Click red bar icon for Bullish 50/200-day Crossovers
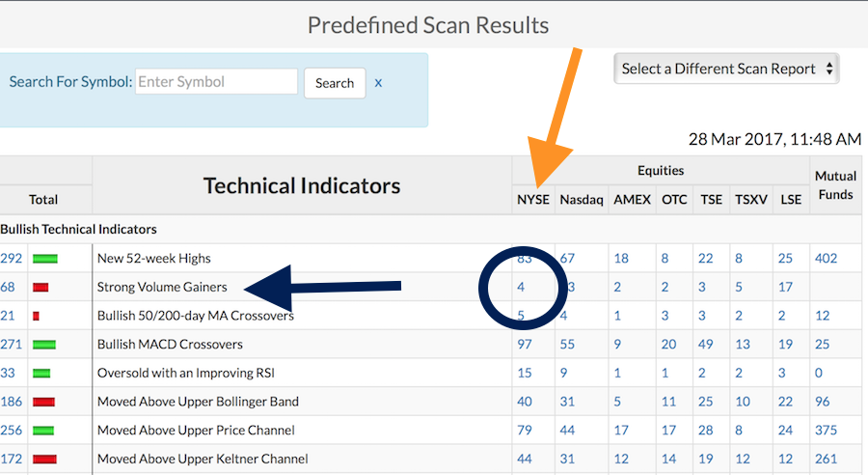 (x=36, y=316)
